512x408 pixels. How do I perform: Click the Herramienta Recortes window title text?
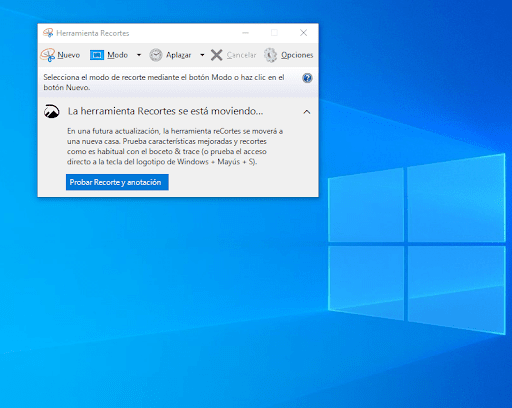point(93,33)
